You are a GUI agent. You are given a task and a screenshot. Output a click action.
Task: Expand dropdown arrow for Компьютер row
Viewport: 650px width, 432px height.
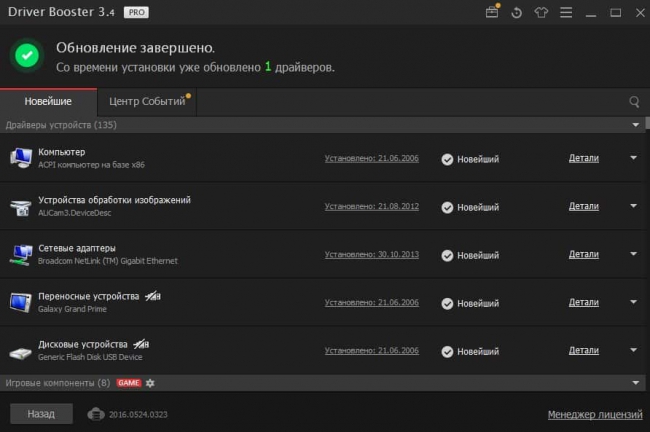(x=633, y=158)
